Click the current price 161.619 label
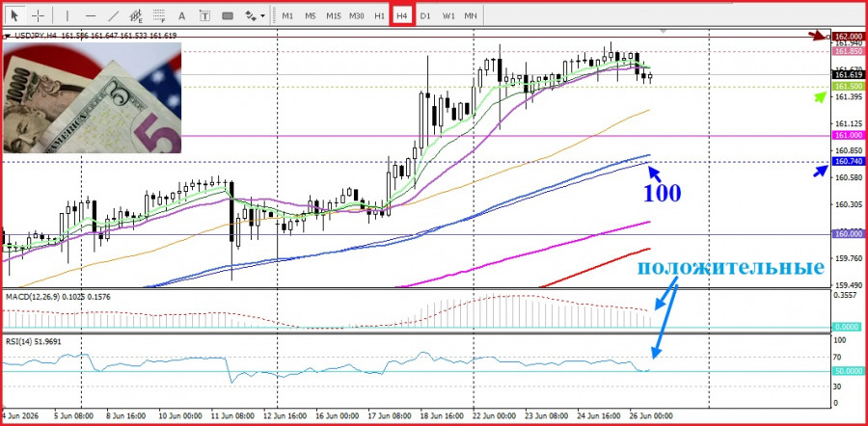This screenshot has height=426, width=868. pyautogui.click(x=848, y=74)
